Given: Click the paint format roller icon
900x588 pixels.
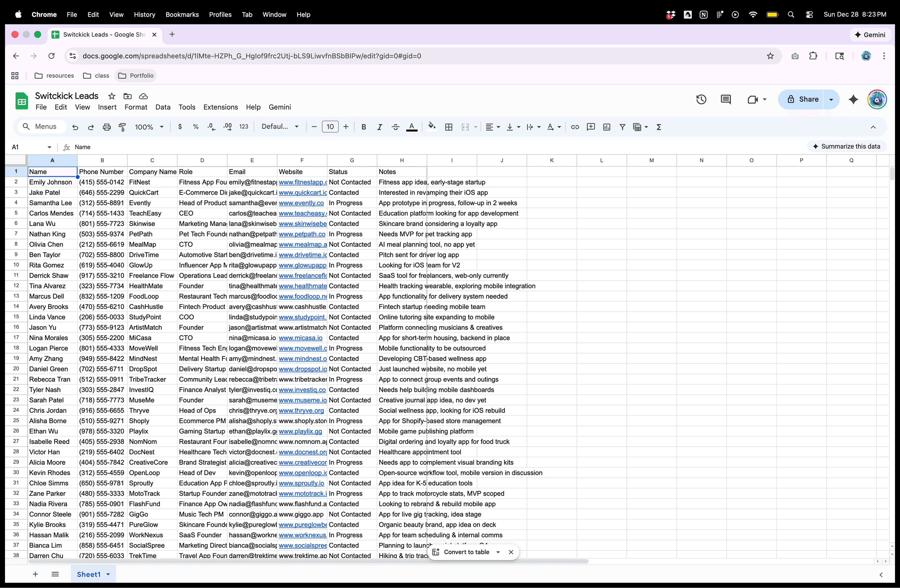Looking at the screenshot, I should [122, 127].
